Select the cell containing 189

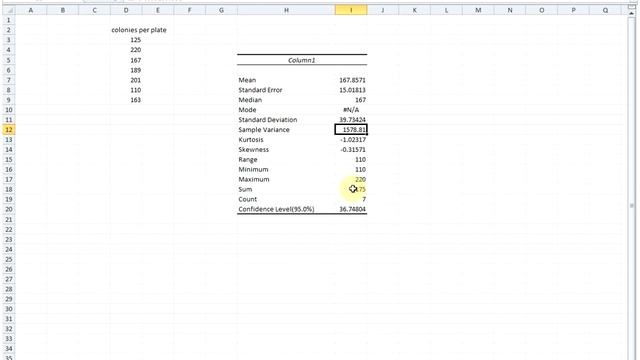(126, 70)
